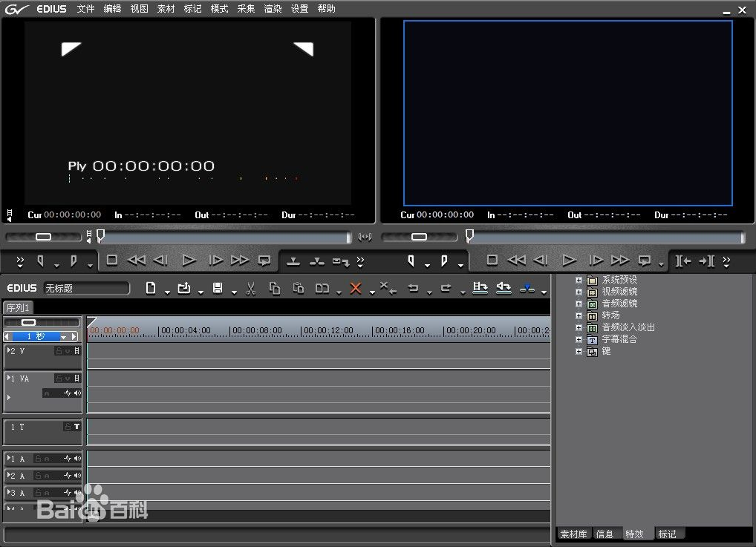
Task: Toggle the lock on the 2 V video track
Action: (x=59, y=351)
